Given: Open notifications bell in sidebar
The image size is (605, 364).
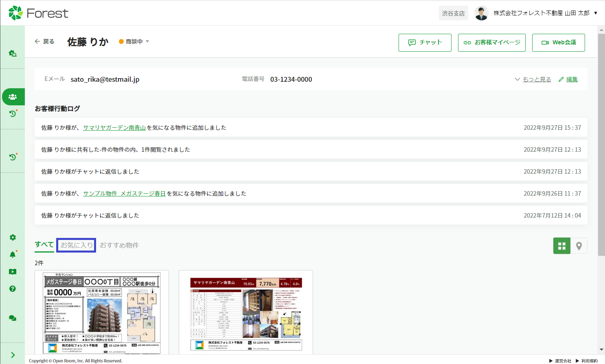Looking at the screenshot, I should (13, 255).
